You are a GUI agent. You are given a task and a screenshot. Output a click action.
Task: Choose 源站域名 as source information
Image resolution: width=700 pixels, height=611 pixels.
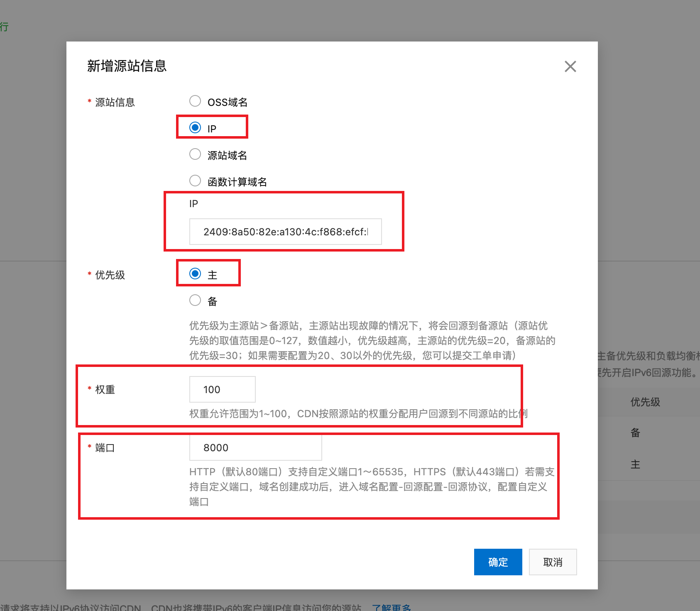tap(195, 154)
